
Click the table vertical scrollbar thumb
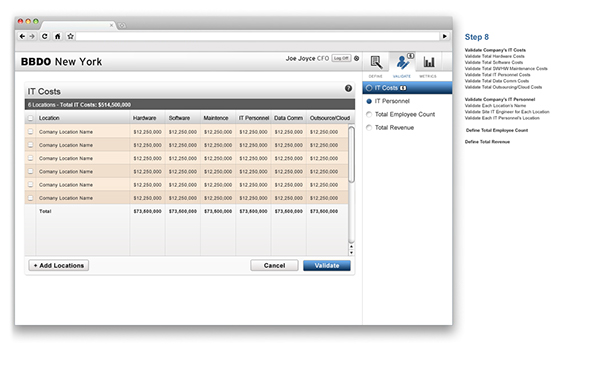coord(352,155)
